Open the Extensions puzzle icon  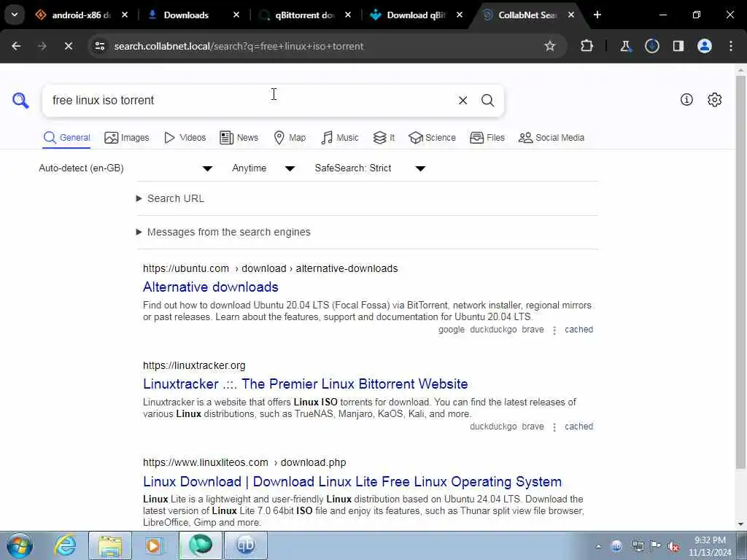point(587,46)
